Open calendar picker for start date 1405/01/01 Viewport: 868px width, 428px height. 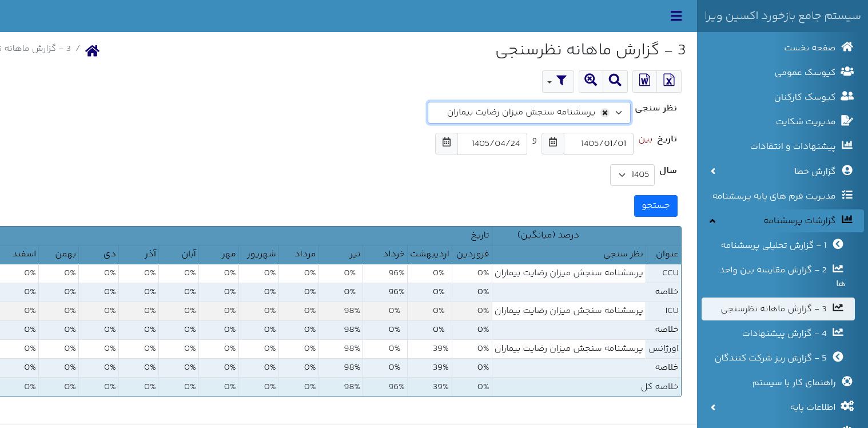(x=553, y=144)
